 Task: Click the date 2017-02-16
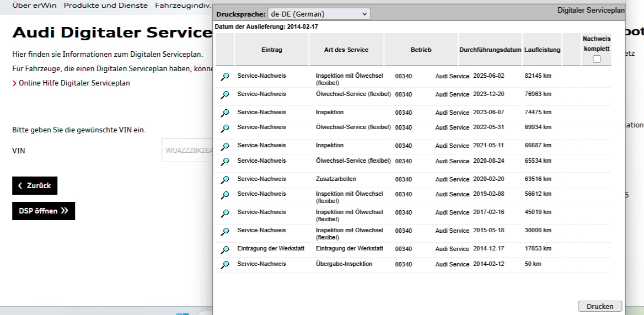pos(489,212)
